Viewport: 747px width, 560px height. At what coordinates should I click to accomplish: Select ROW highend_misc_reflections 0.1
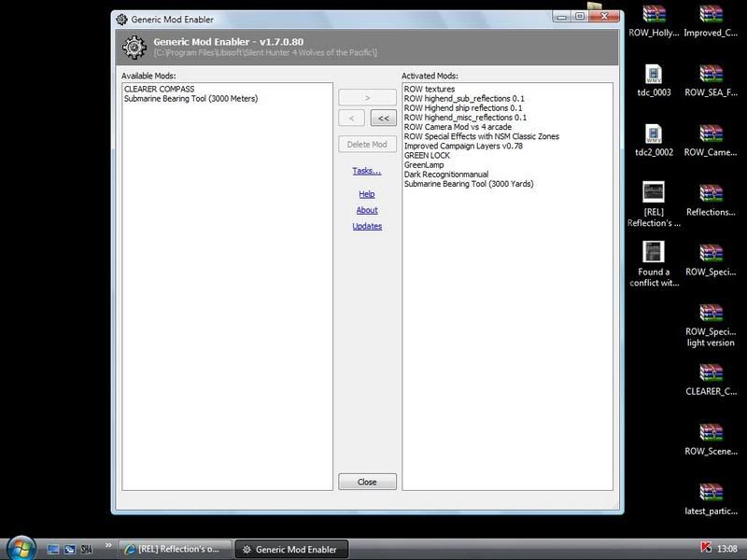[x=465, y=118]
